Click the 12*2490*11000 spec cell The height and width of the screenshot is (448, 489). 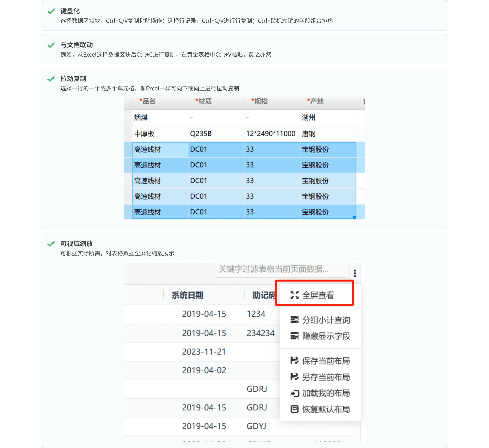[x=271, y=134]
